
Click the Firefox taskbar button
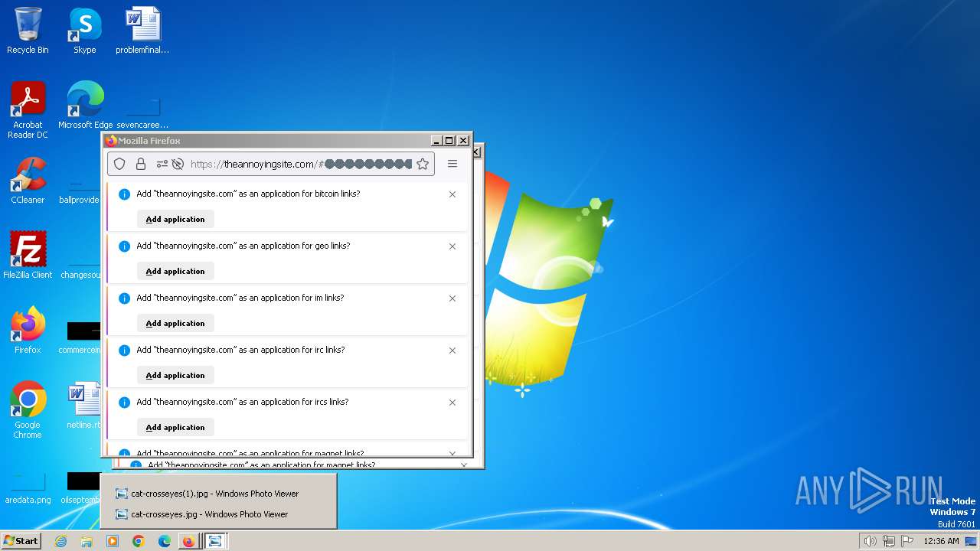(188, 541)
